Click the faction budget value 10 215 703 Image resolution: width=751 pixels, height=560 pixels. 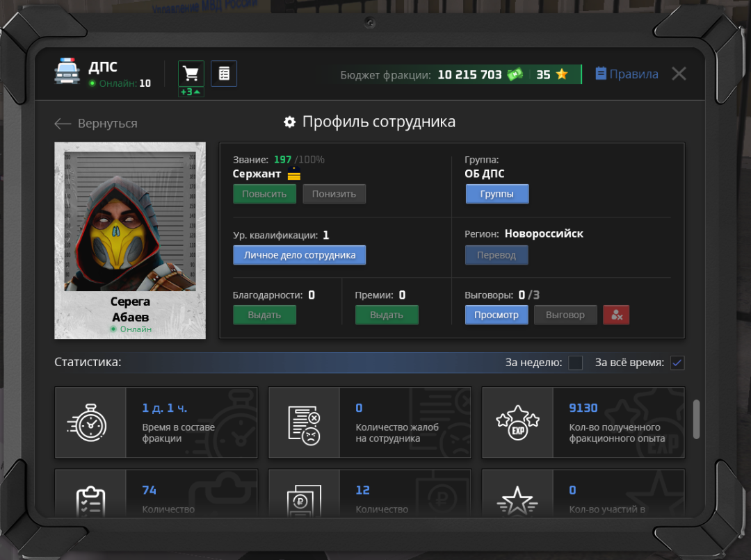469,74
